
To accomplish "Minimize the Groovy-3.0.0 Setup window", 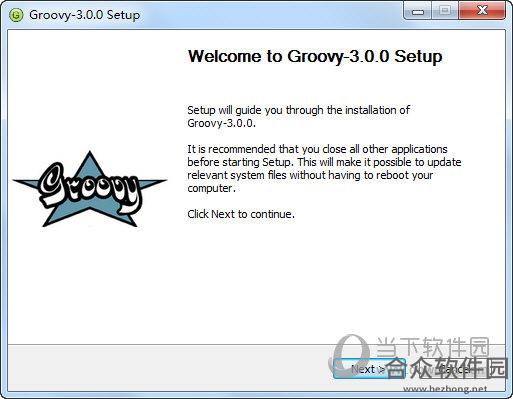I will [x=418, y=11].
